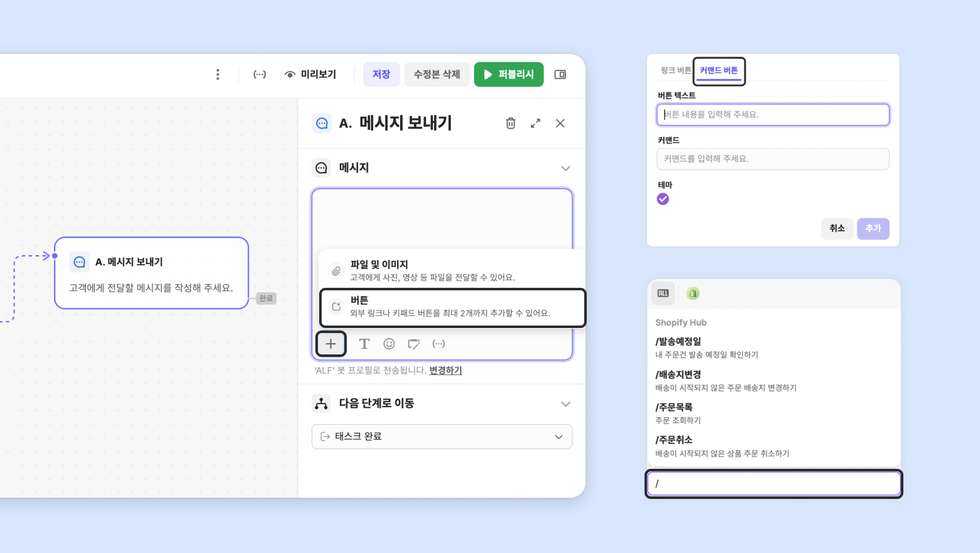Open the emoji picker icon

point(389,344)
